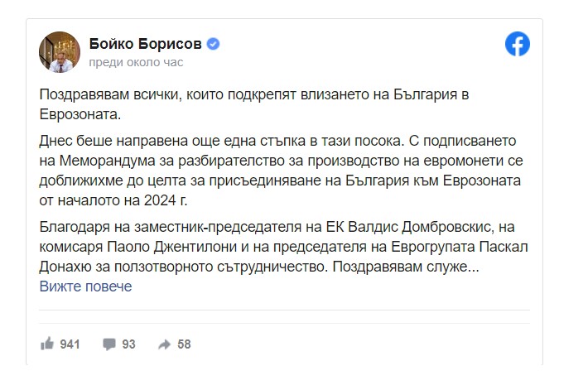Image resolution: width=588 pixels, height=385 pixels.
Task: Click the Facebook logo icon
Action: coord(517,46)
